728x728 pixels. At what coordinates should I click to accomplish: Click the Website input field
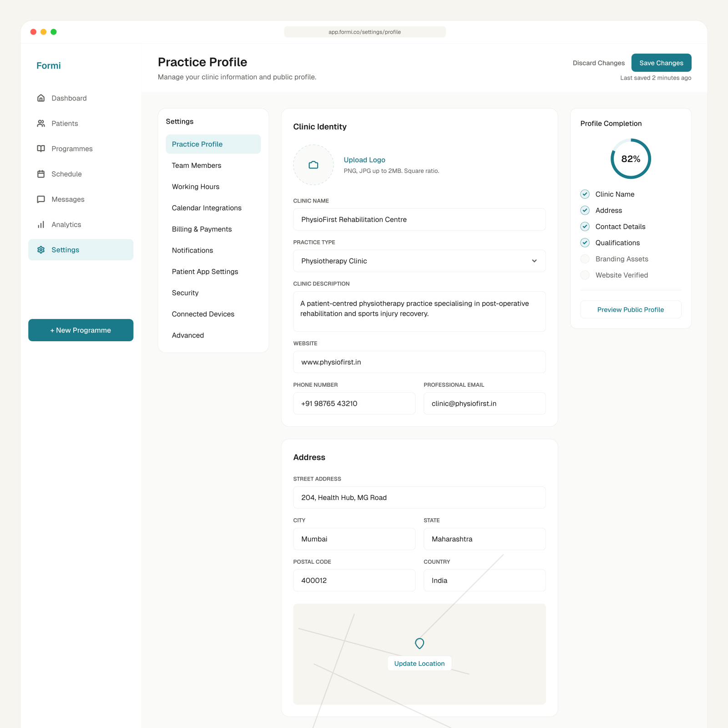(420, 362)
